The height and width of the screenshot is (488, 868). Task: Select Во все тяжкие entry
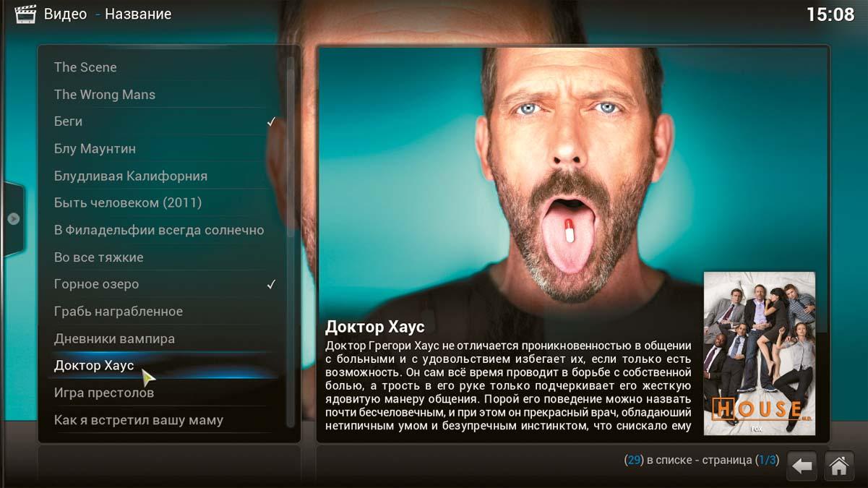(x=98, y=257)
